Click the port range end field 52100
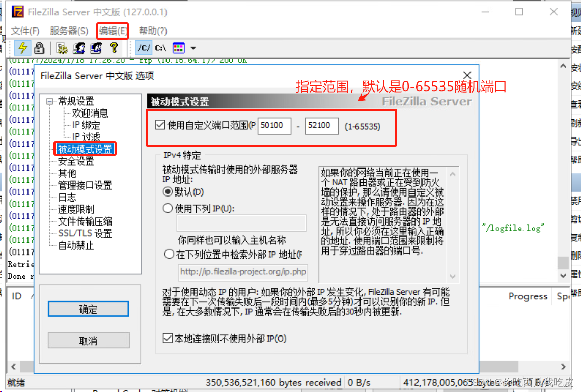This screenshot has width=581, height=392. point(321,126)
